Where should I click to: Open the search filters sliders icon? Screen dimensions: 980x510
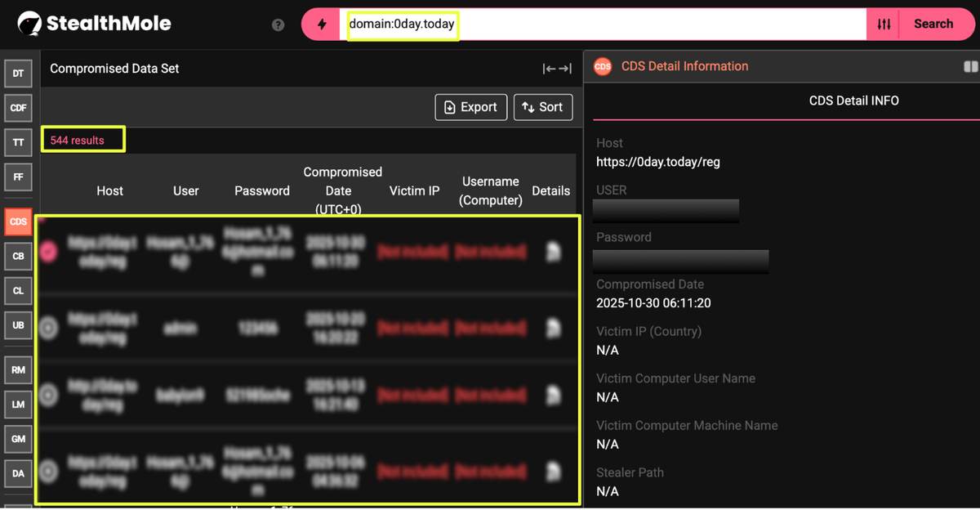(883, 24)
